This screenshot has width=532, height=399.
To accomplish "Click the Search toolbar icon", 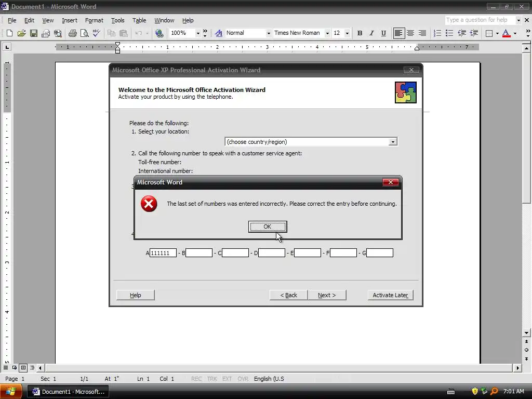I will 58,33.
